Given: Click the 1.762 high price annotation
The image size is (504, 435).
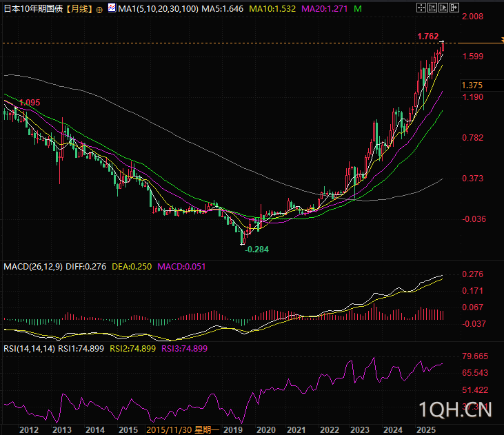Looking at the screenshot, I should click(427, 36).
